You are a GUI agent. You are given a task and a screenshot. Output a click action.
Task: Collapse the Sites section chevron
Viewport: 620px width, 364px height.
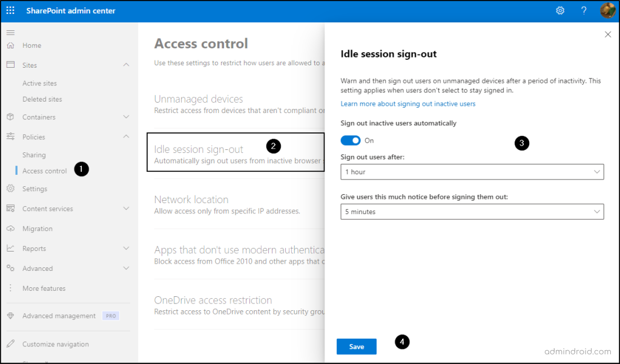(x=126, y=65)
